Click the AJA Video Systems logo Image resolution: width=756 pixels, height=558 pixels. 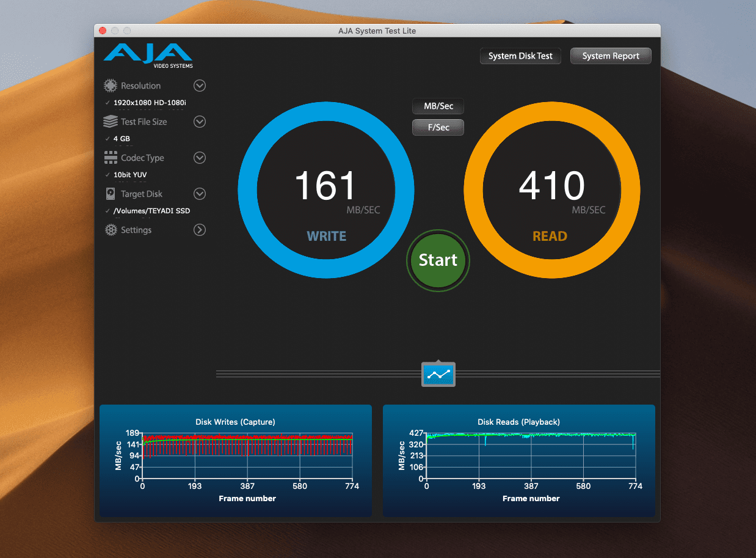[x=148, y=56]
